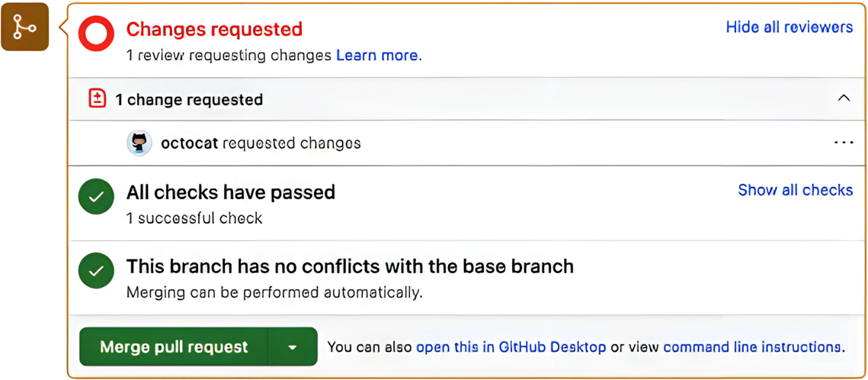View command line instructions
The height and width of the screenshot is (380, 868).
[x=751, y=347]
